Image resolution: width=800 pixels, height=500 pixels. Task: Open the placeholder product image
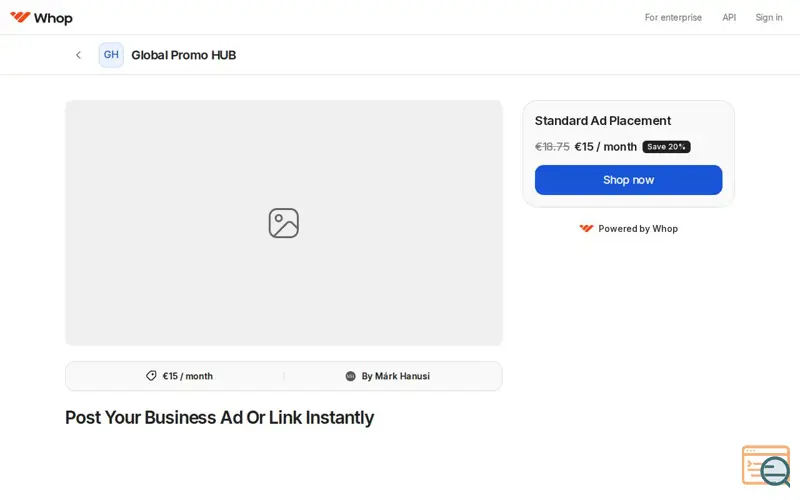[284, 223]
